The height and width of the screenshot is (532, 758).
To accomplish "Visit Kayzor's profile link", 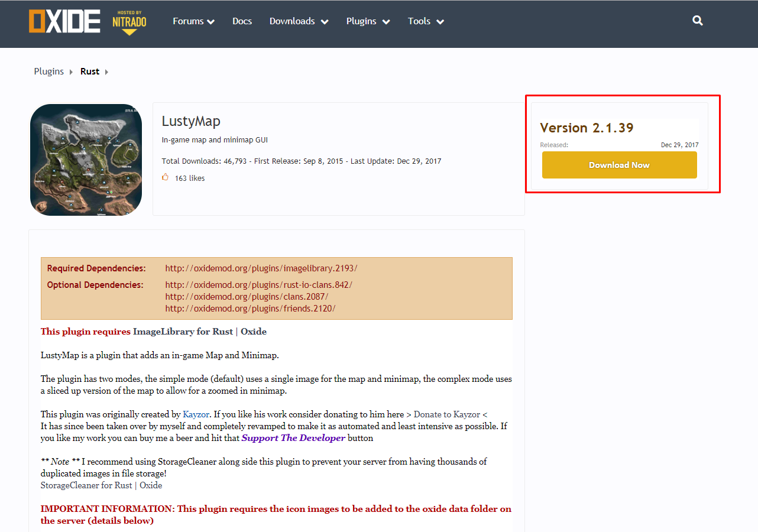I will (196, 414).
